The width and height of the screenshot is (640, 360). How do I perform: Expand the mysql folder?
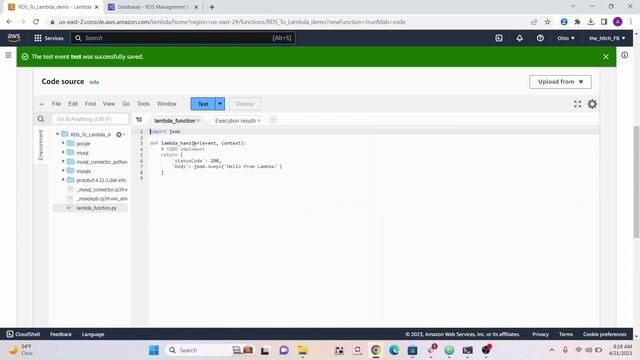coord(63,152)
